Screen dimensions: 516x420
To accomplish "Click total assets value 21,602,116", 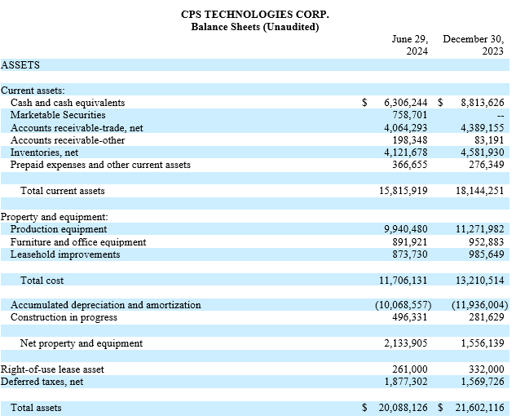I will tap(480, 408).
